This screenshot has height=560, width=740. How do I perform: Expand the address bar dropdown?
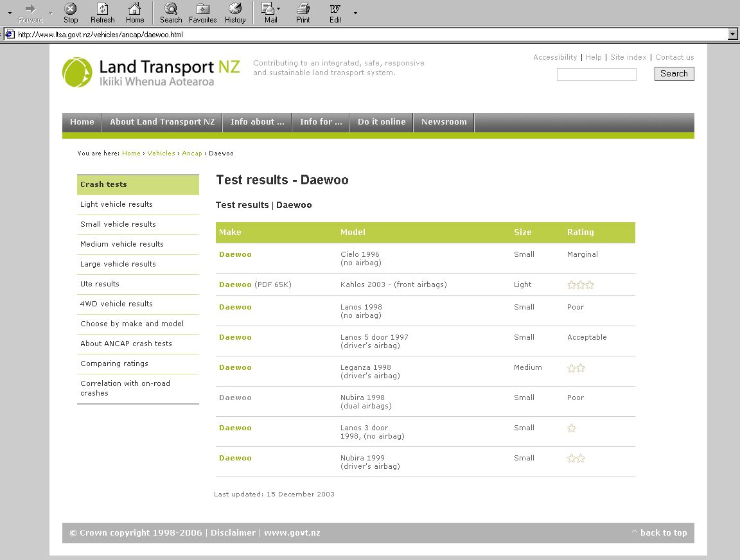coord(732,34)
